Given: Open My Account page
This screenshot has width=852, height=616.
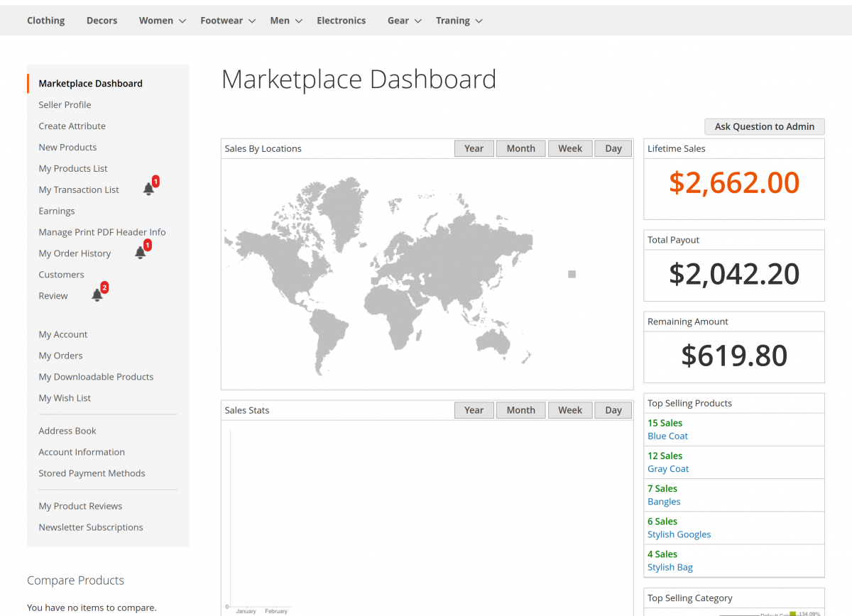Looking at the screenshot, I should (x=63, y=334).
